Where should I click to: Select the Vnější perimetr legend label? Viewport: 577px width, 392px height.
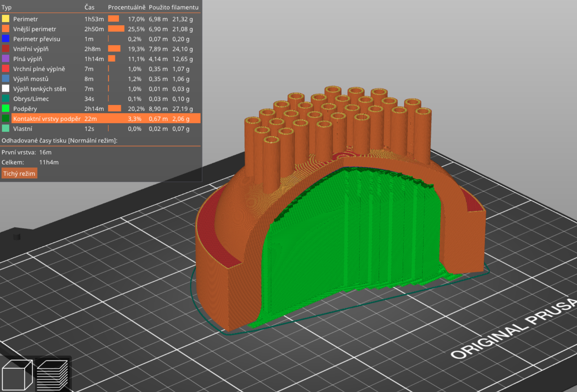[x=35, y=29]
